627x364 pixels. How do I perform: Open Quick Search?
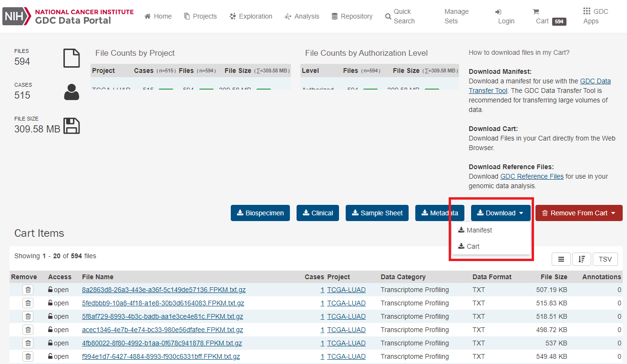point(400,16)
